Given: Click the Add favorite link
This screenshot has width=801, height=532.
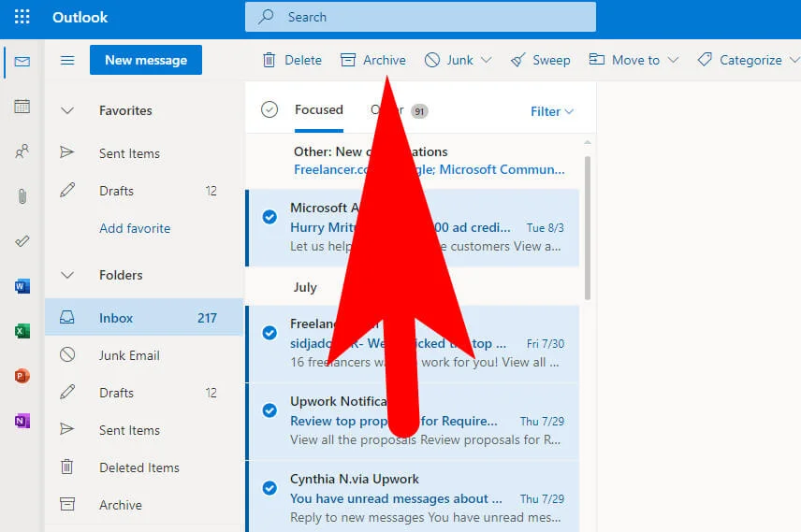Looking at the screenshot, I should click(135, 228).
